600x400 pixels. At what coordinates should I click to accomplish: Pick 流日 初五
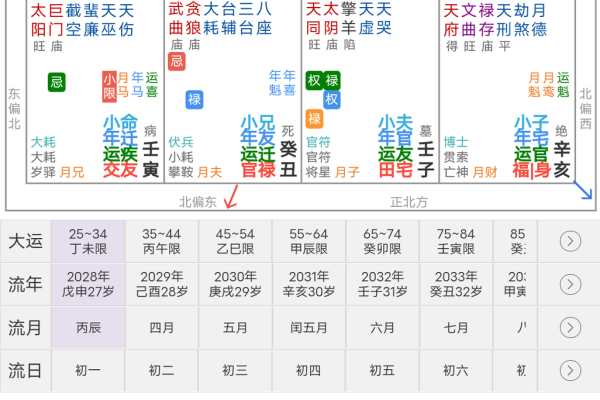(x=382, y=371)
